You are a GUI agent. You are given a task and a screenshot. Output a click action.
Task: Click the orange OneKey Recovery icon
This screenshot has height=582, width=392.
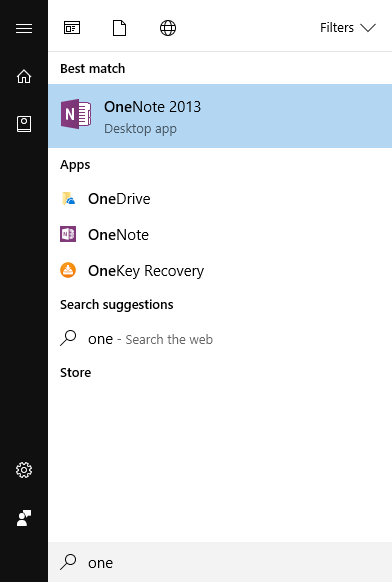pyautogui.click(x=68, y=270)
